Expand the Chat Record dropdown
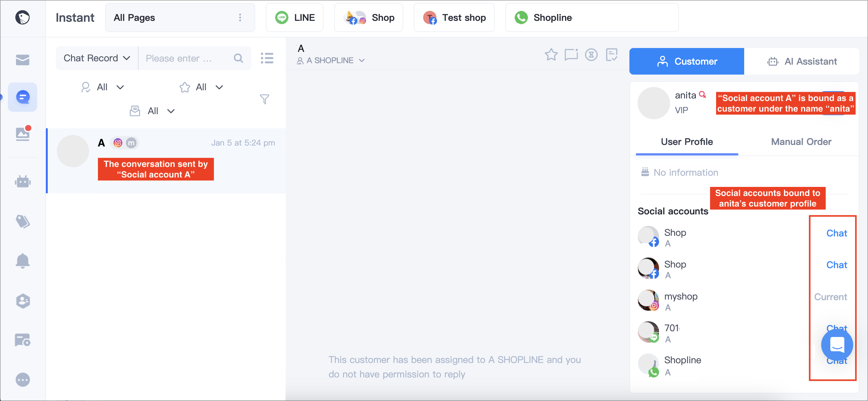The image size is (868, 401). tap(97, 58)
